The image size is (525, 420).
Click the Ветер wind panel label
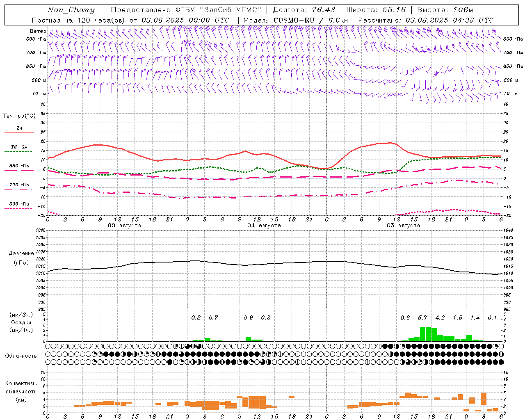point(38,31)
